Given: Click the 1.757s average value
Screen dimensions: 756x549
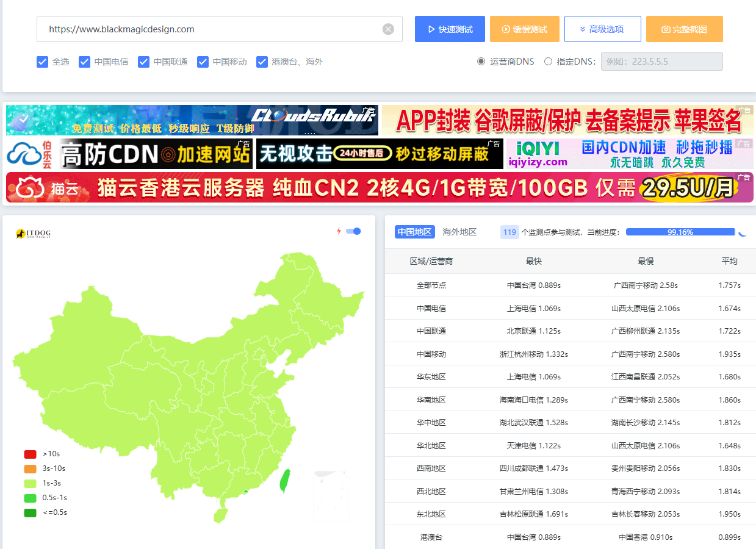Looking at the screenshot, I should (730, 285).
